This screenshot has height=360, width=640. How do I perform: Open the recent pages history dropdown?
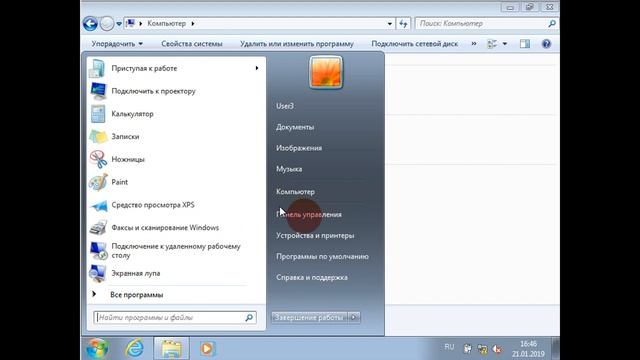(119, 24)
